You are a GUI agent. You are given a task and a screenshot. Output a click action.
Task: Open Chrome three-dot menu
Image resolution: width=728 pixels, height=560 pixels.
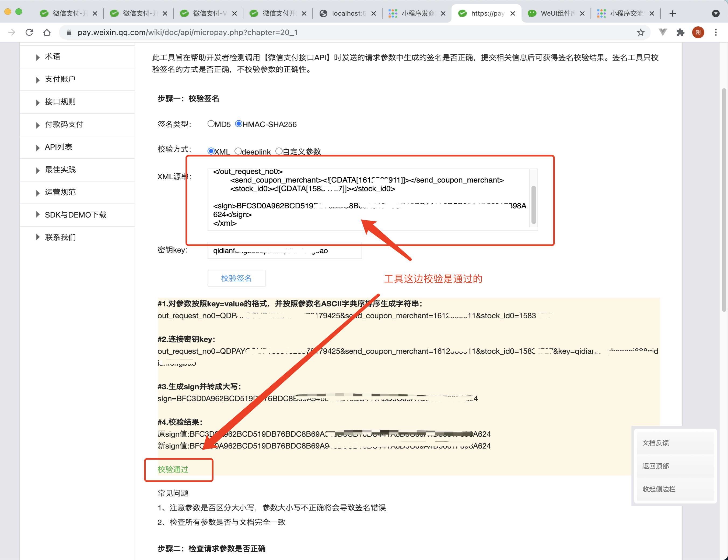pos(716,32)
